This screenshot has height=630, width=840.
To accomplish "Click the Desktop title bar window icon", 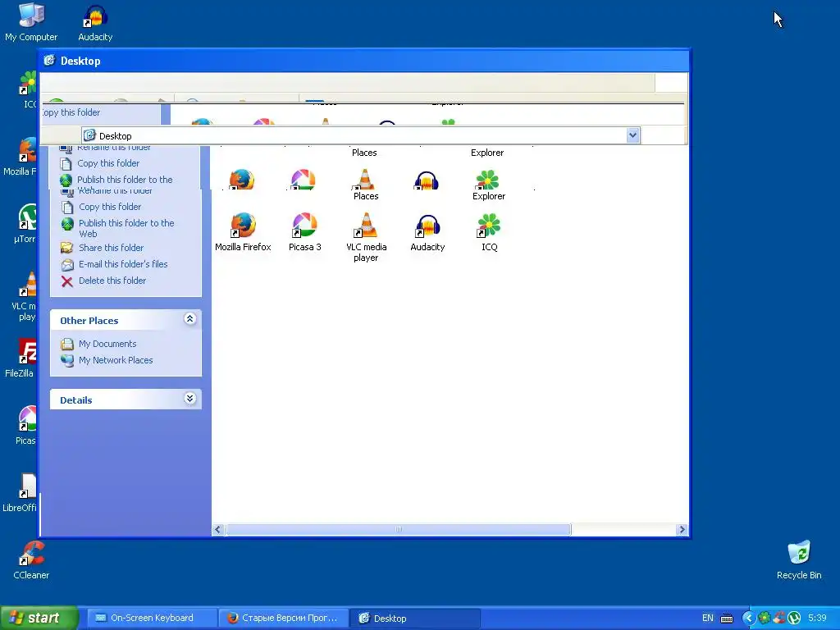I will (49, 61).
